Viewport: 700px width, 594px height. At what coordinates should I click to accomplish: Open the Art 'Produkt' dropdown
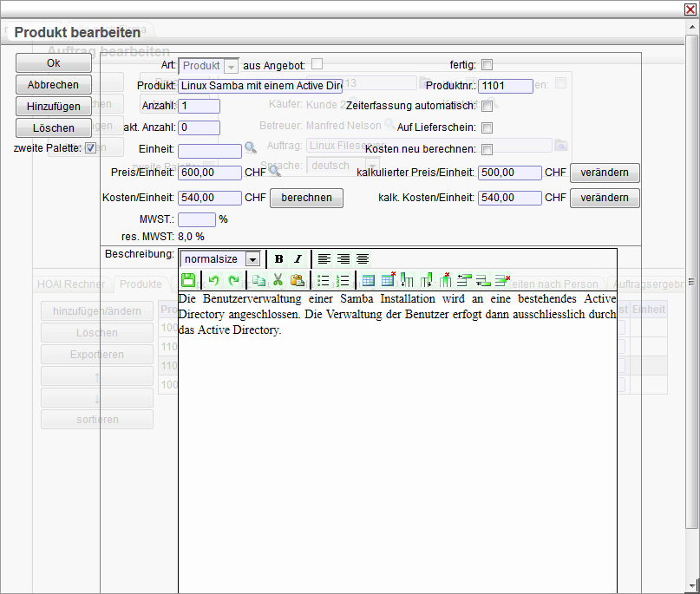point(231,66)
